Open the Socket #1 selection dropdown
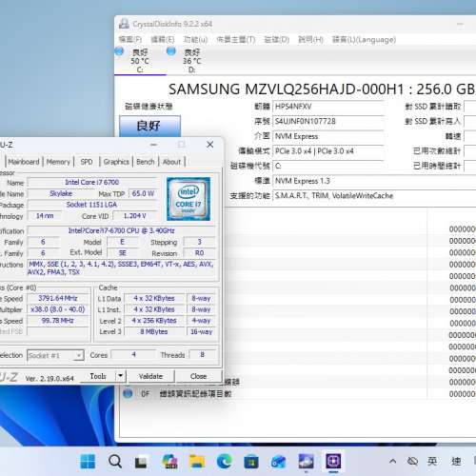476x476 pixels. tap(55, 355)
